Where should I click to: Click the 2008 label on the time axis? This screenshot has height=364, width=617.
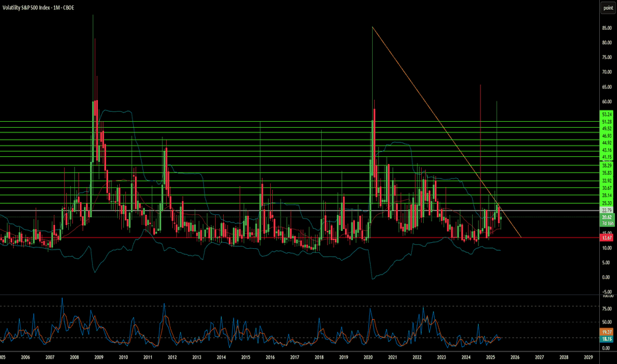[x=74, y=357]
